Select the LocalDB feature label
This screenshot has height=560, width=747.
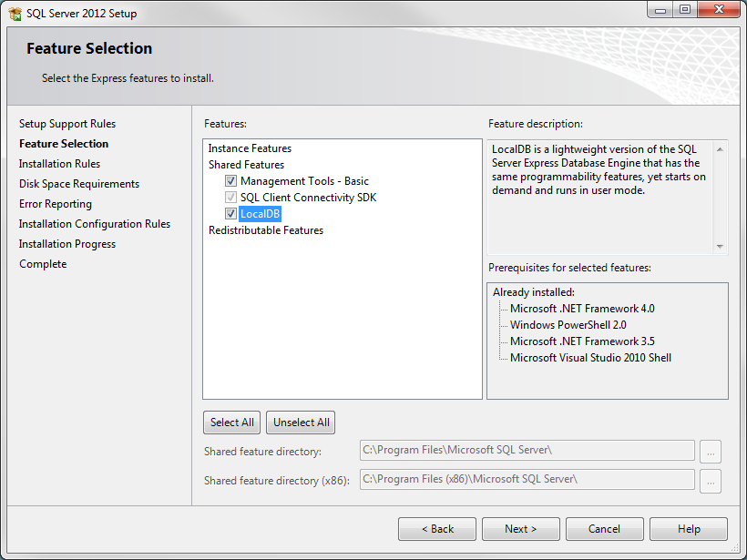click(260, 214)
